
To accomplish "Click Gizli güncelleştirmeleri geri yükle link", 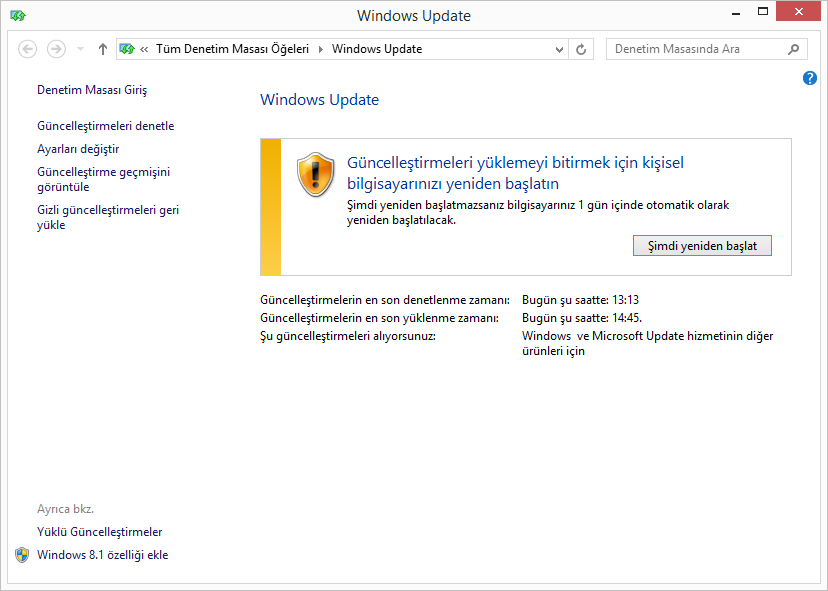I will coord(108,217).
